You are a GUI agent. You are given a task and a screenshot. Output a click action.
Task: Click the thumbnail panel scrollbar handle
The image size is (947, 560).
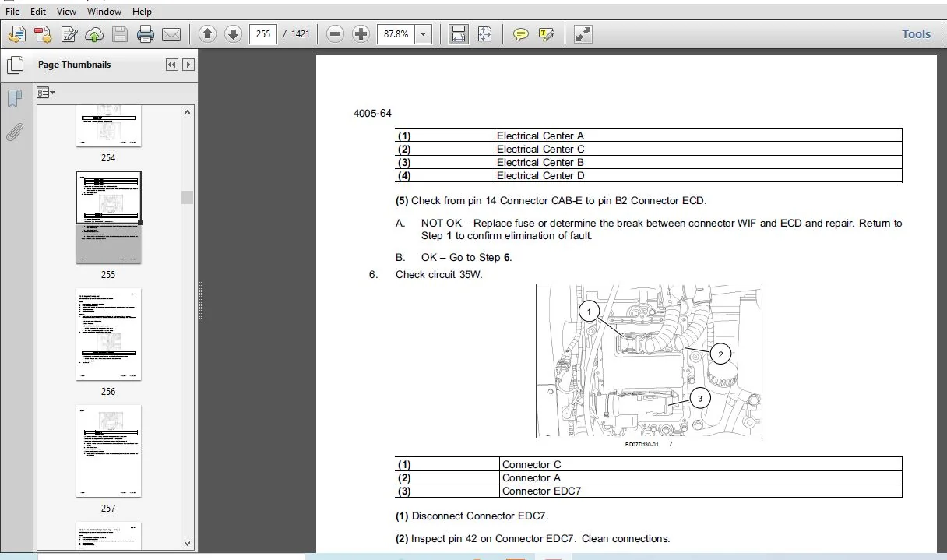pos(188,197)
